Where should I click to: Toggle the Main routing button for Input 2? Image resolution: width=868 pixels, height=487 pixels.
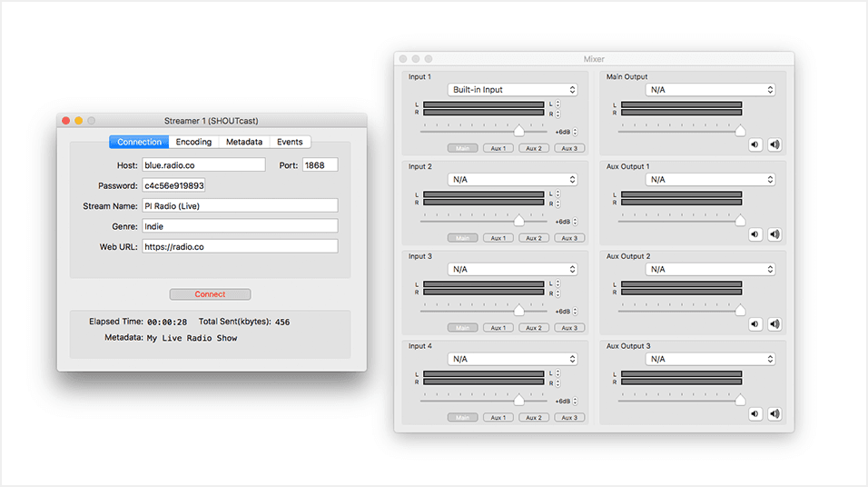tap(463, 238)
